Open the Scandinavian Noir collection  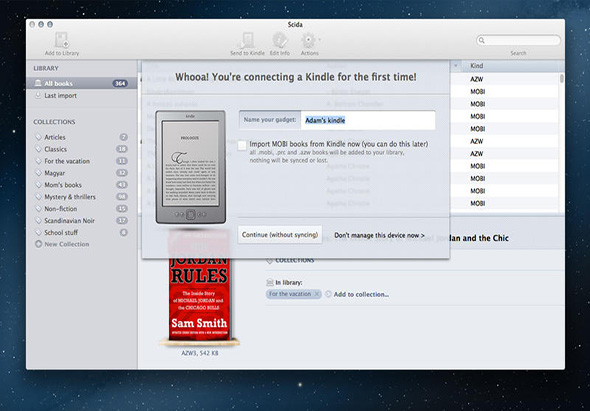82,221
